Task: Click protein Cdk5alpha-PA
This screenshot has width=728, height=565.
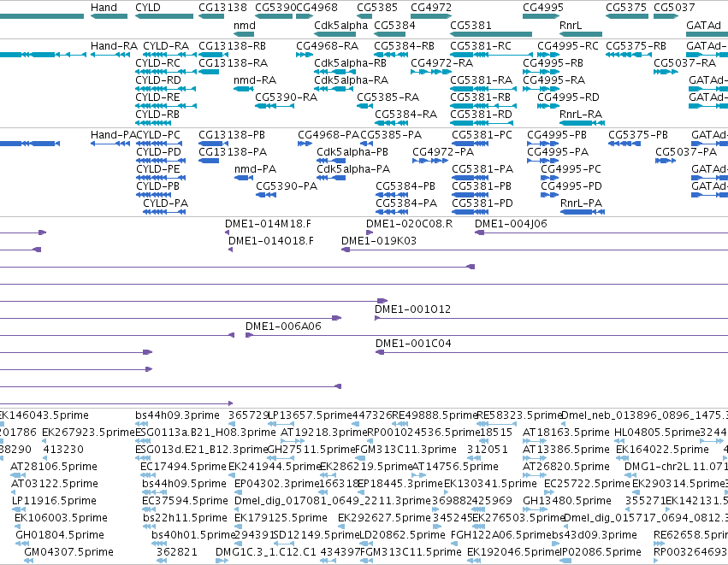Action: tap(352, 169)
